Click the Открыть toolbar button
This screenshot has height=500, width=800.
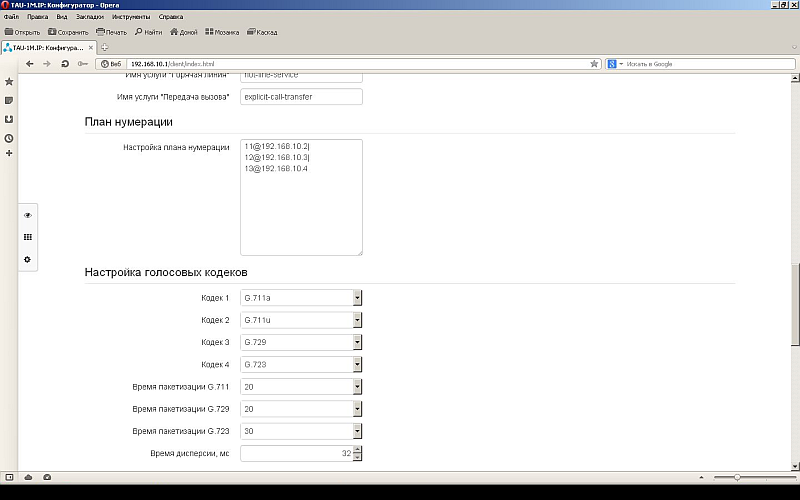pyautogui.click(x=22, y=32)
